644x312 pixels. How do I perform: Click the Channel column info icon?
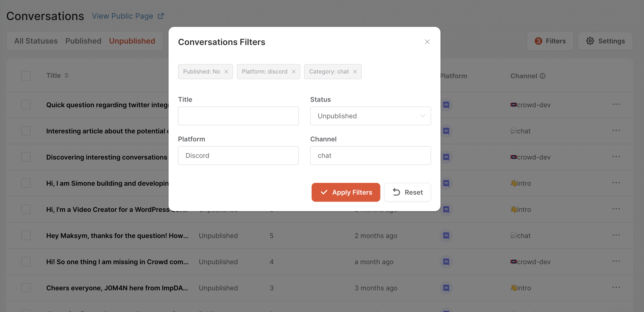(x=542, y=76)
